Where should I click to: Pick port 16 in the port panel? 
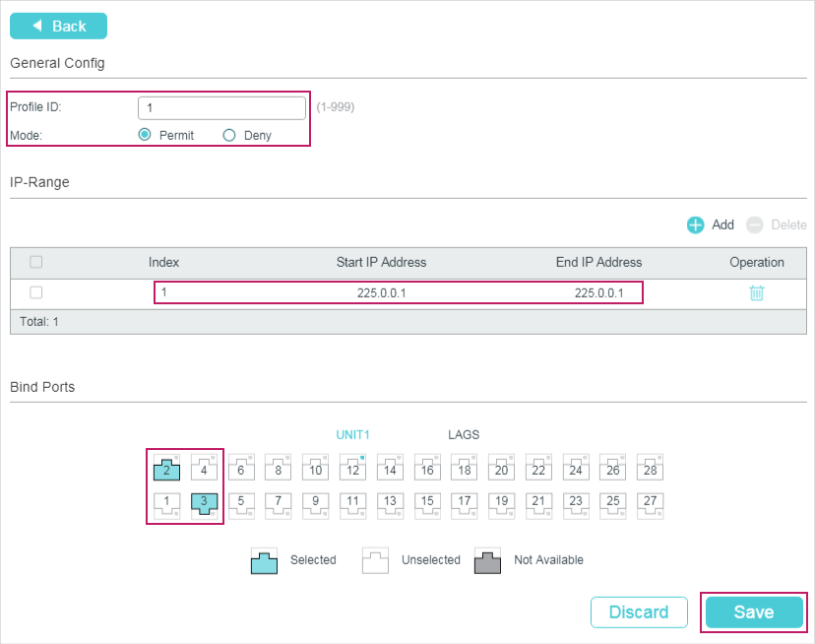427,467
